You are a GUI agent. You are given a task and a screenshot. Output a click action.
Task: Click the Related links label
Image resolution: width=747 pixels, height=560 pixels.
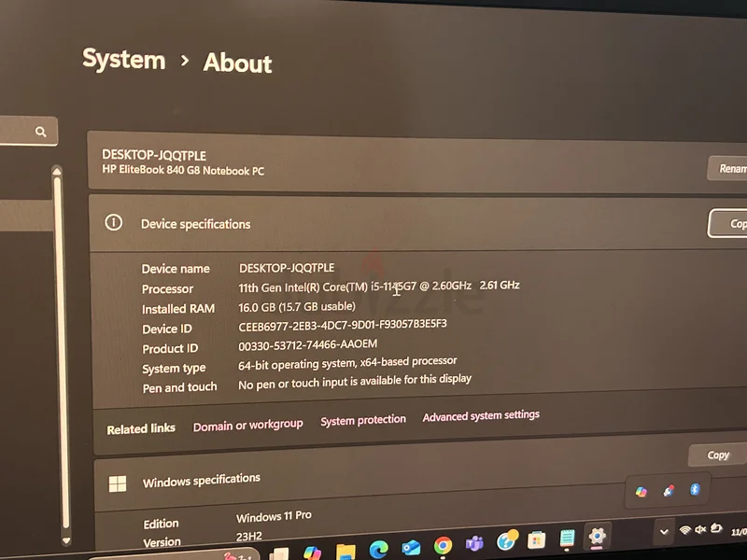tap(141, 428)
